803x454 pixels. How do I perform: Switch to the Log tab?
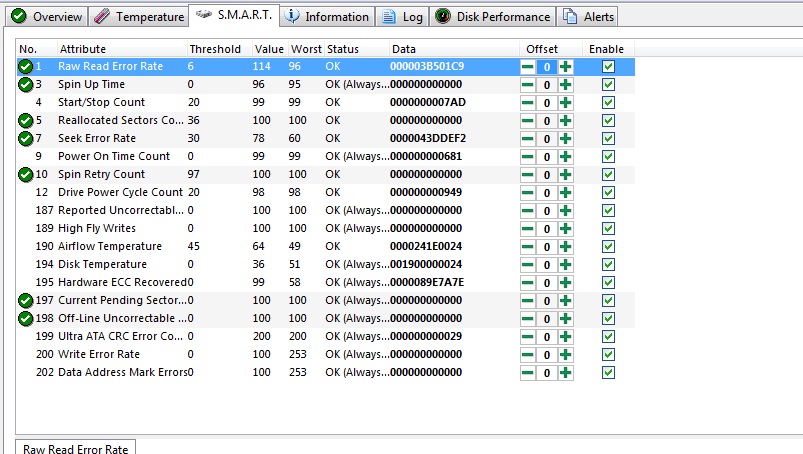403,16
